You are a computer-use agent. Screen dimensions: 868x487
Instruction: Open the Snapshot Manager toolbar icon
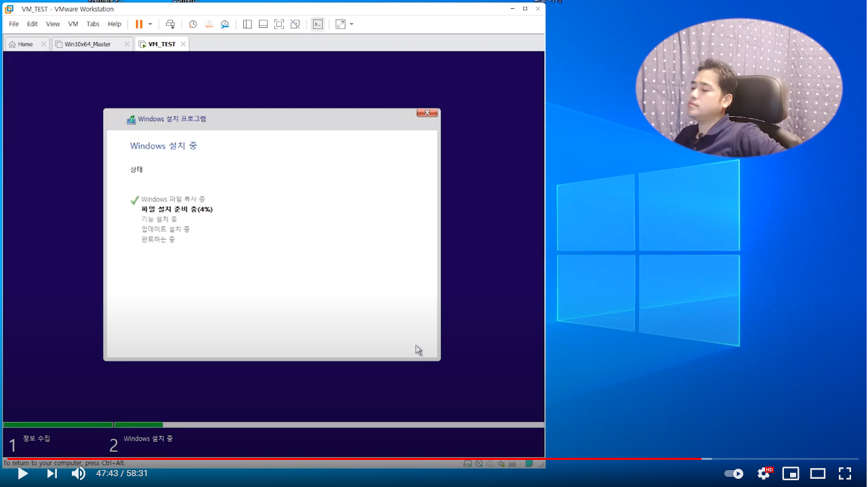tap(225, 24)
